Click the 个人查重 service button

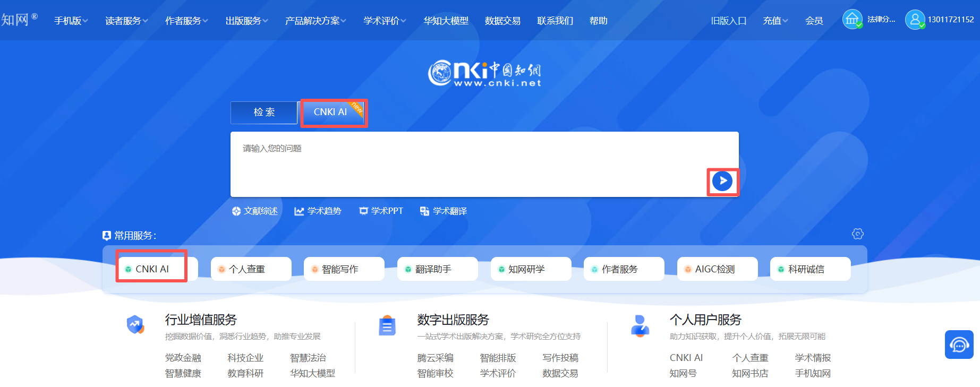click(x=251, y=269)
